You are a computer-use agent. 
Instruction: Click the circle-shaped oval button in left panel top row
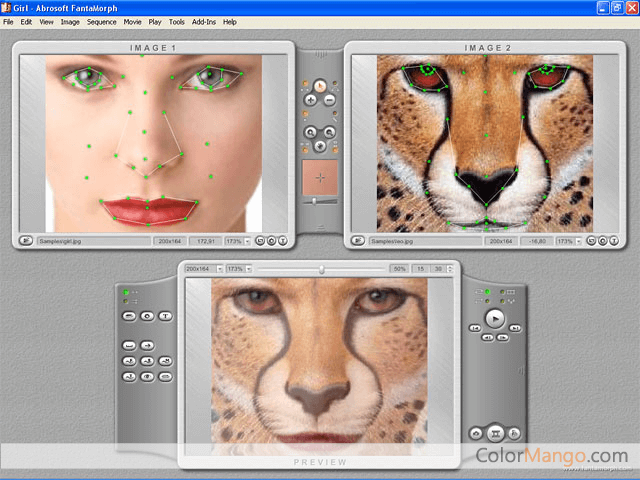point(147,316)
